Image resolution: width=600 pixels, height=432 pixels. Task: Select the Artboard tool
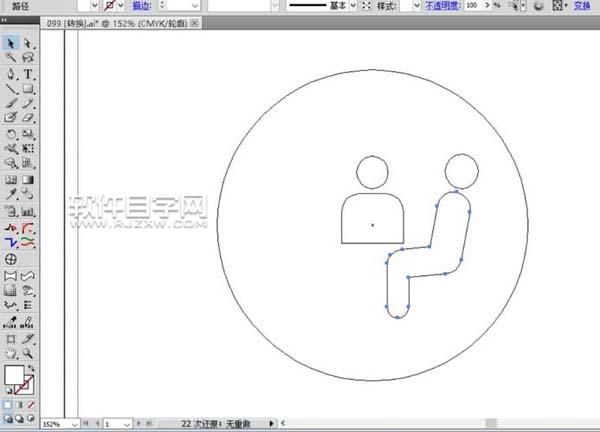11,339
